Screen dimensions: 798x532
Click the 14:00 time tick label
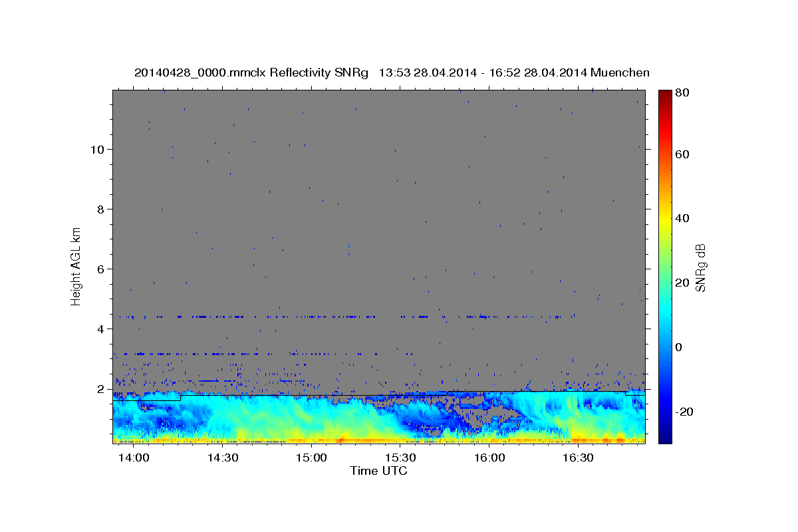coord(134,458)
